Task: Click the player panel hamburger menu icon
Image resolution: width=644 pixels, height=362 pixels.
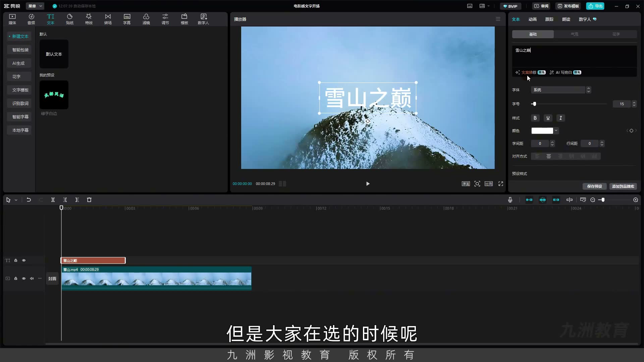Action: click(x=498, y=19)
